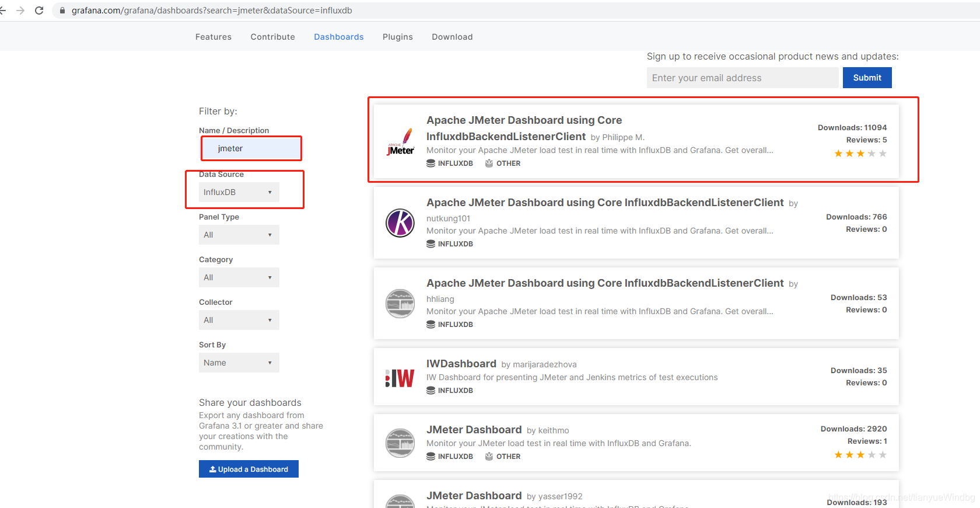Click the INFLUXDB tag icon on IWDashboard
980x508 pixels.
pos(430,391)
